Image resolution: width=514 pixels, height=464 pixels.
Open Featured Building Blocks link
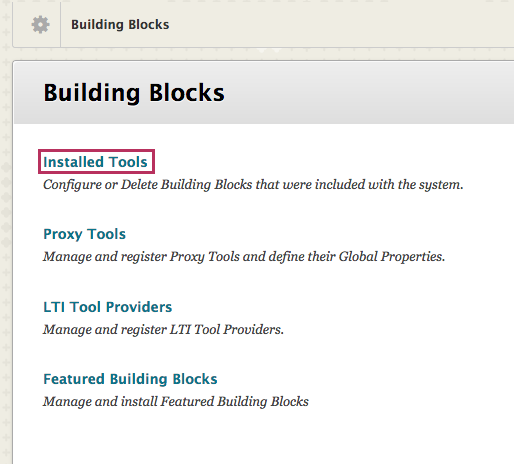[130, 379]
